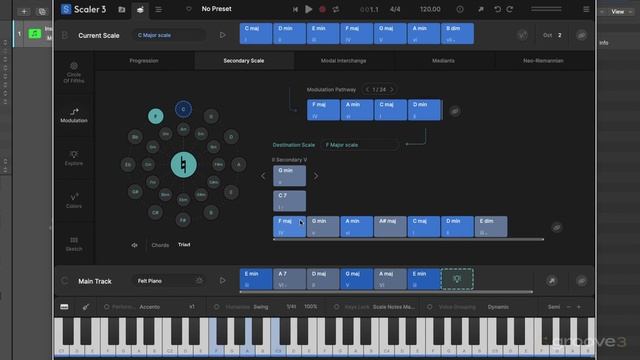The width and height of the screenshot is (640, 360).
Task: Switch to the Mediants tab
Action: 443,61
